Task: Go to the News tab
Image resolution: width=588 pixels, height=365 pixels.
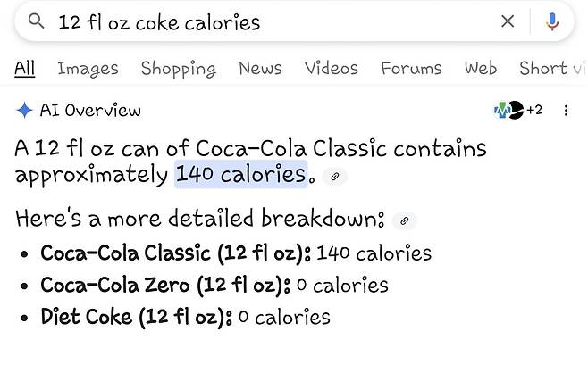Action: click(x=260, y=68)
